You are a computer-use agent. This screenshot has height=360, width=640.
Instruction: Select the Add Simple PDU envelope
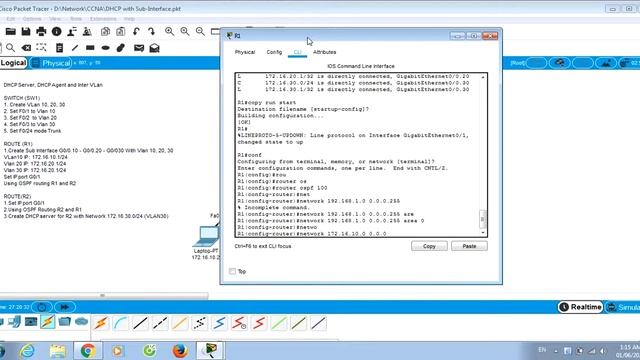139,48
